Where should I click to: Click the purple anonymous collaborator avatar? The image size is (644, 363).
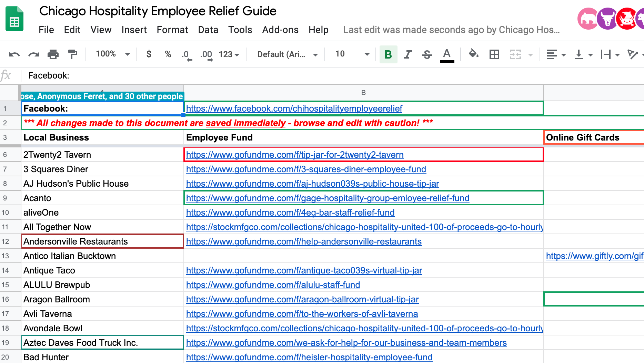607,19
